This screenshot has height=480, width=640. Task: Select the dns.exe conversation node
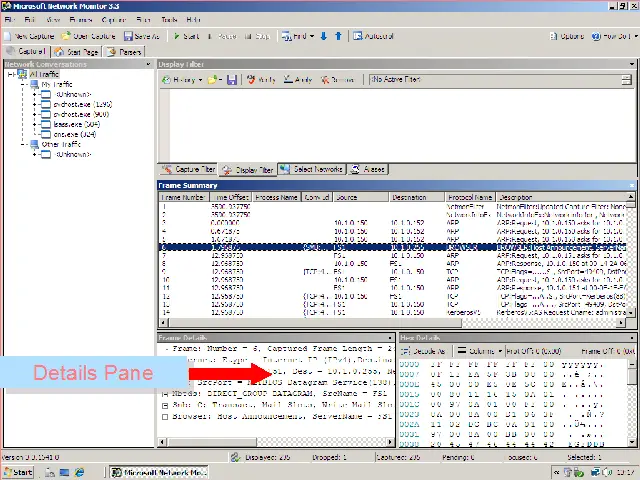75,134
